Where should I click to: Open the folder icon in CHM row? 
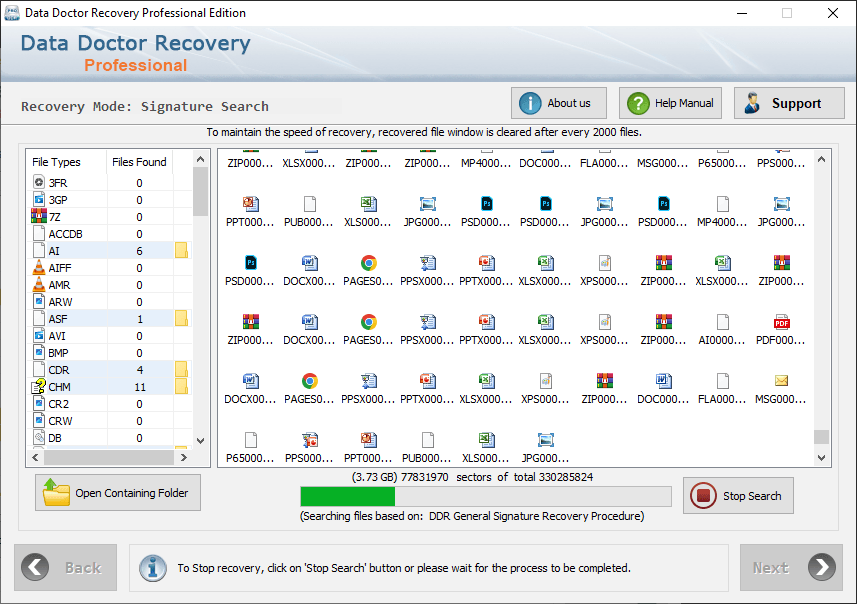[181, 386]
